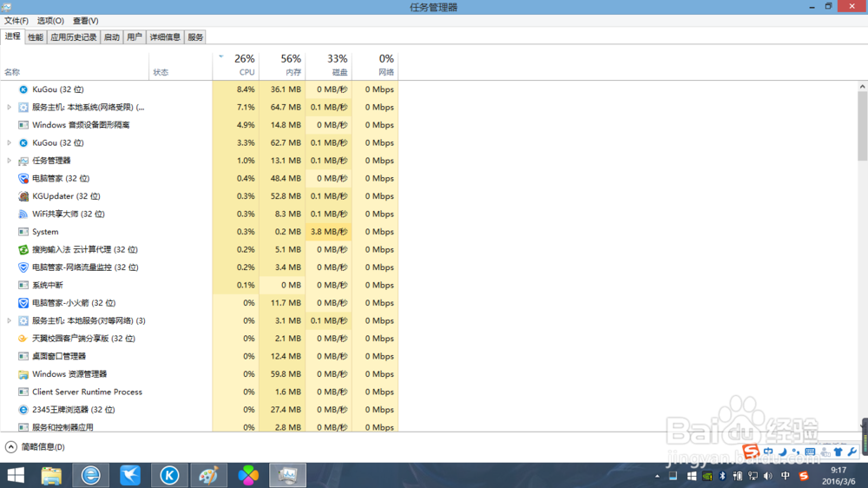Click the process list vertical scrollbar thumb

click(863, 126)
